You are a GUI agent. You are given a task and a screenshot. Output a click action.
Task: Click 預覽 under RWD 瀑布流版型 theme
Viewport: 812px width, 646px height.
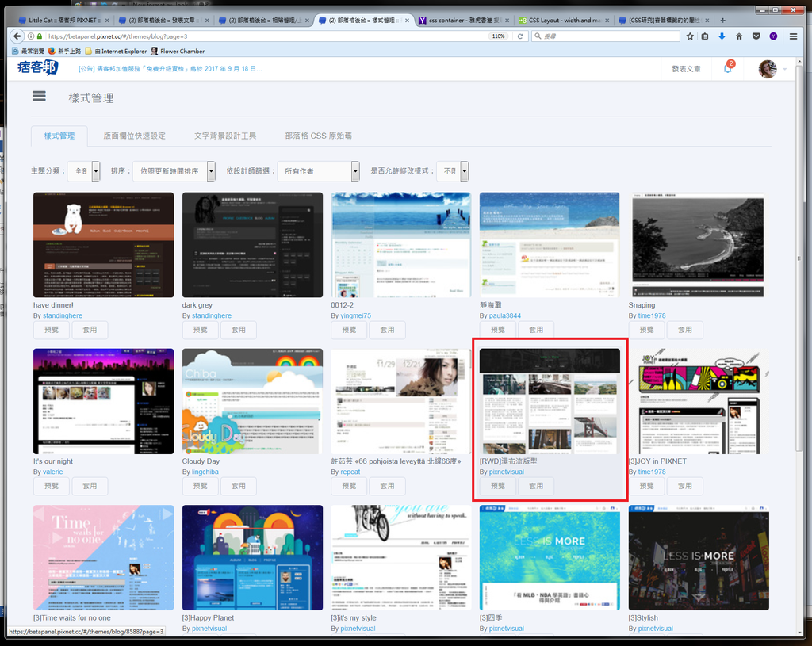498,486
